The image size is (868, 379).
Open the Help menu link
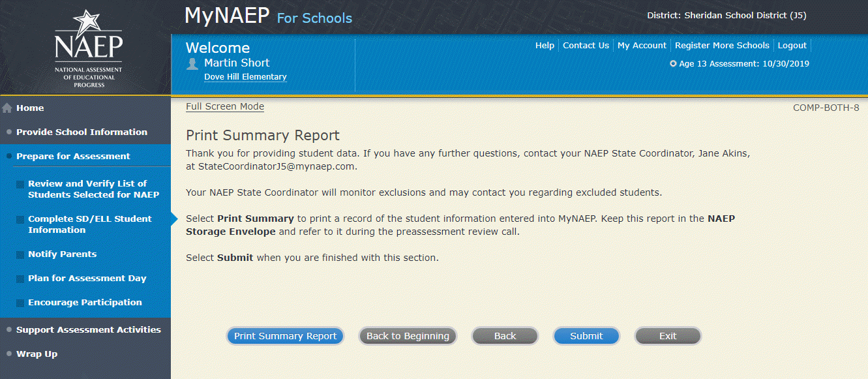coord(545,46)
